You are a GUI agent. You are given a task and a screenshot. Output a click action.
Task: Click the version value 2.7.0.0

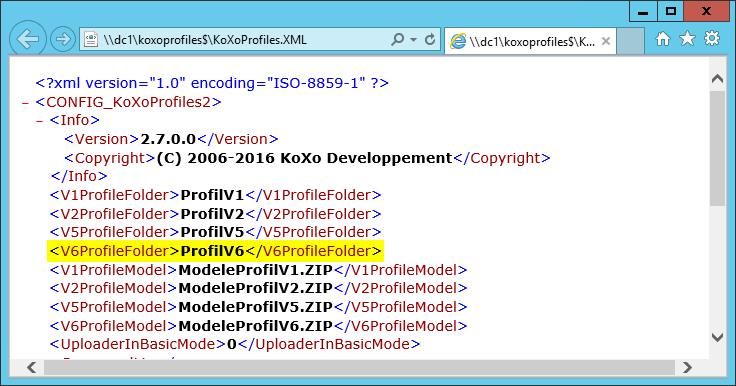(x=168, y=139)
